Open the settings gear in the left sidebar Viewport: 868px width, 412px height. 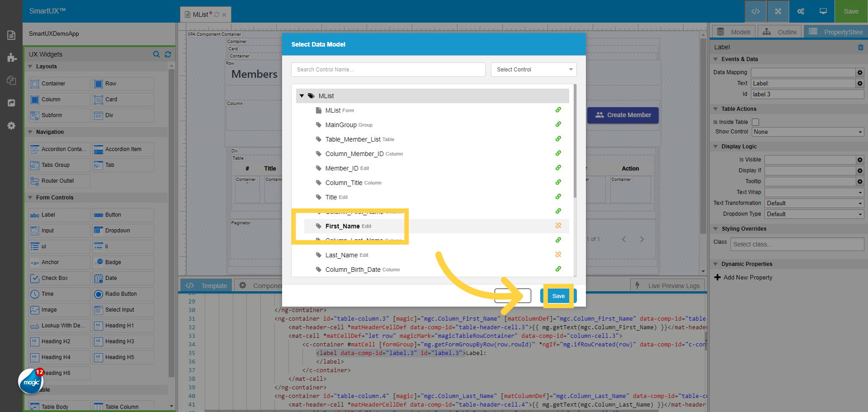point(11,126)
